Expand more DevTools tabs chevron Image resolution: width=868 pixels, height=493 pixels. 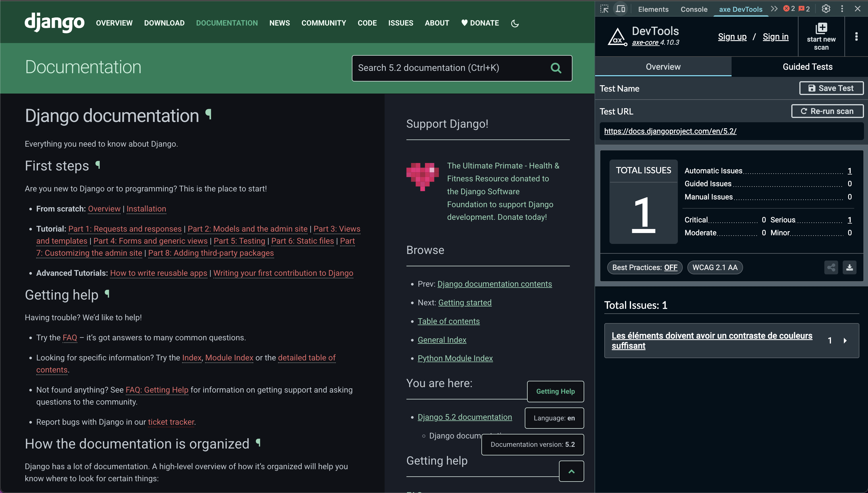click(x=774, y=9)
